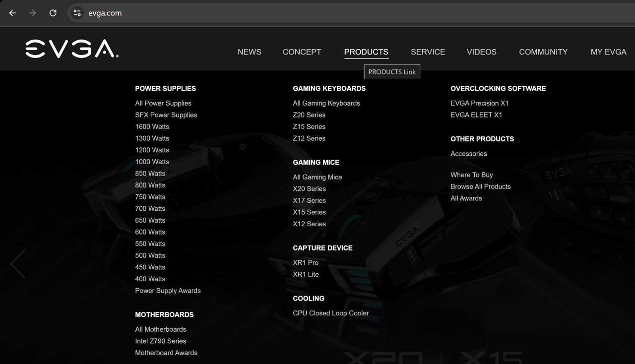The height and width of the screenshot is (364, 635).
Task: Open All Motherboards link
Action: coord(161,329)
